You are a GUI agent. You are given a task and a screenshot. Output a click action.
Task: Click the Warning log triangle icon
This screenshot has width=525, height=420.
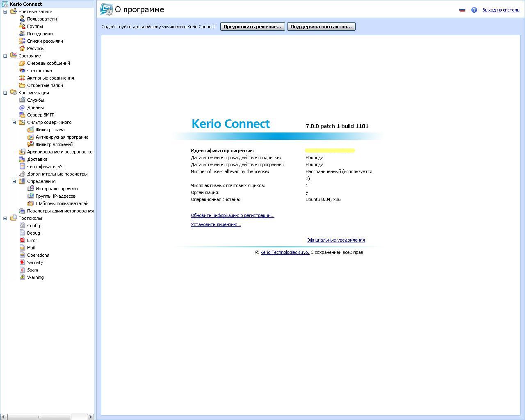tap(22, 277)
